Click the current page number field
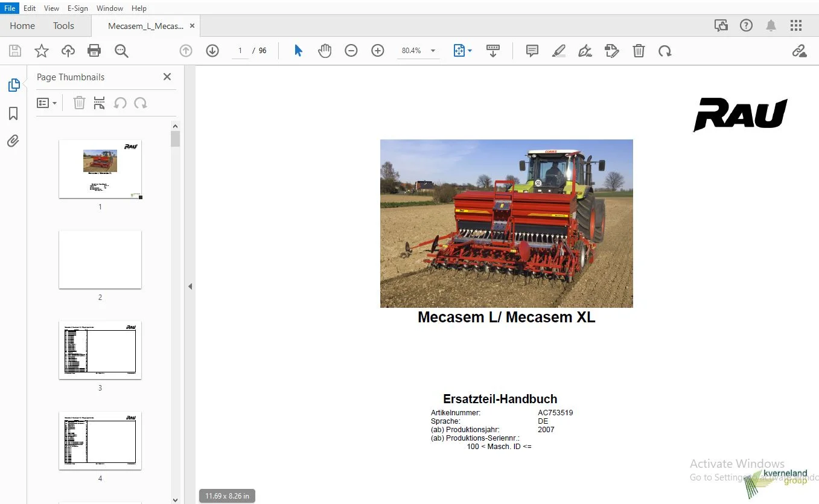Image resolution: width=819 pixels, height=504 pixels. point(240,51)
